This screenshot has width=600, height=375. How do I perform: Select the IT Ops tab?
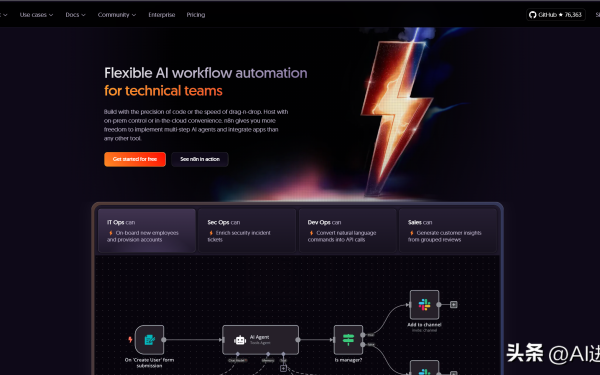click(x=147, y=230)
